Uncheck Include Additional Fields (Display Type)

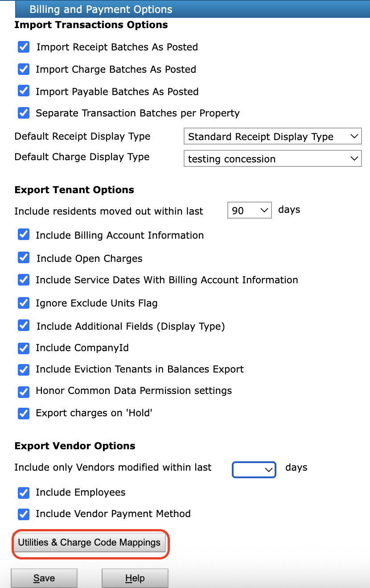pos(24,326)
